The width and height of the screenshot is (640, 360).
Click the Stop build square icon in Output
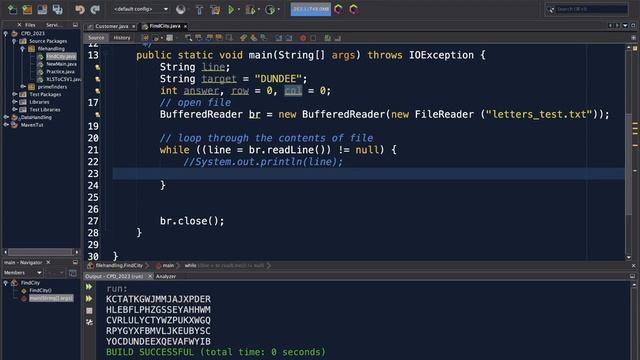point(89,311)
